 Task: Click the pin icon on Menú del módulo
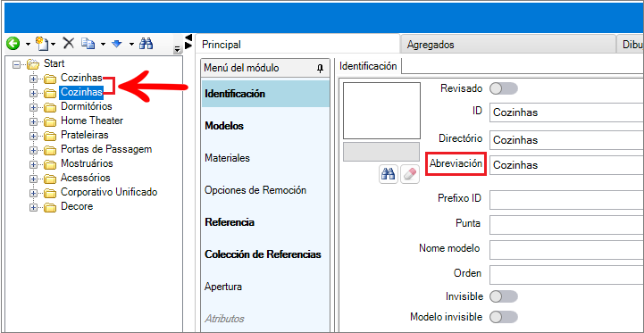(x=321, y=68)
